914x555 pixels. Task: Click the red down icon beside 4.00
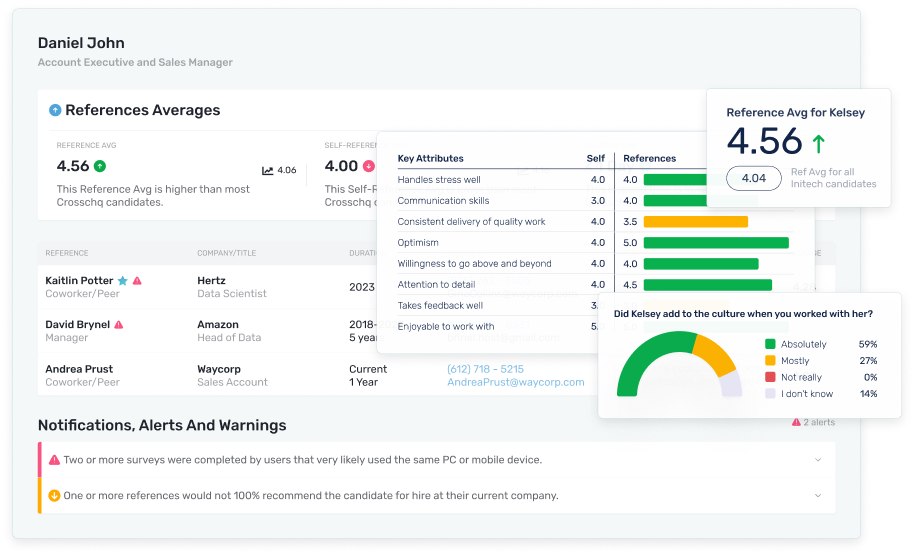point(369,167)
